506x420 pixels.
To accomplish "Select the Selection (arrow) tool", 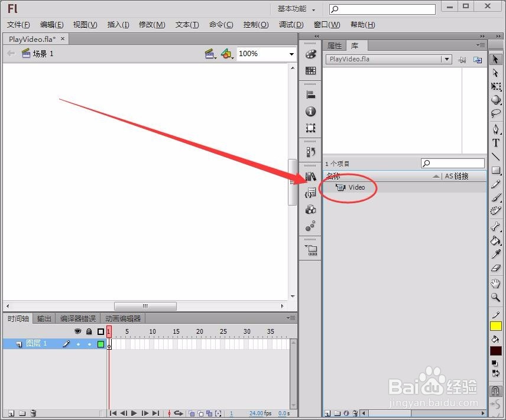I will [496, 59].
